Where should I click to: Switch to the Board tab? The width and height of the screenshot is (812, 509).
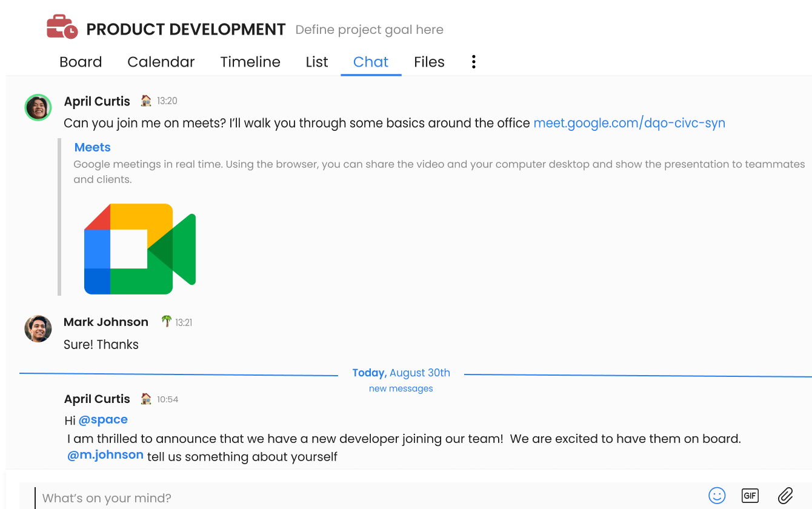point(81,62)
